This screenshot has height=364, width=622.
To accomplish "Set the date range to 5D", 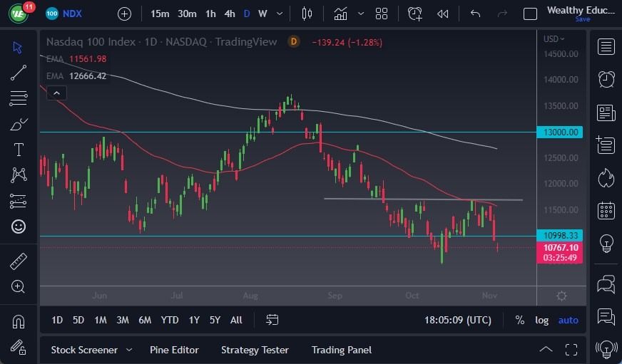I will pyautogui.click(x=78, y=320).
